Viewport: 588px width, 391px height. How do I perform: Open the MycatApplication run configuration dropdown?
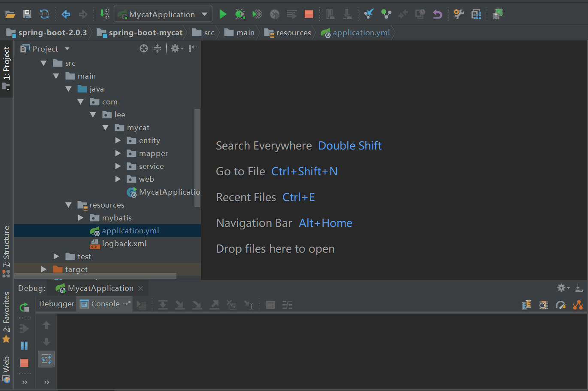(163, 14)
